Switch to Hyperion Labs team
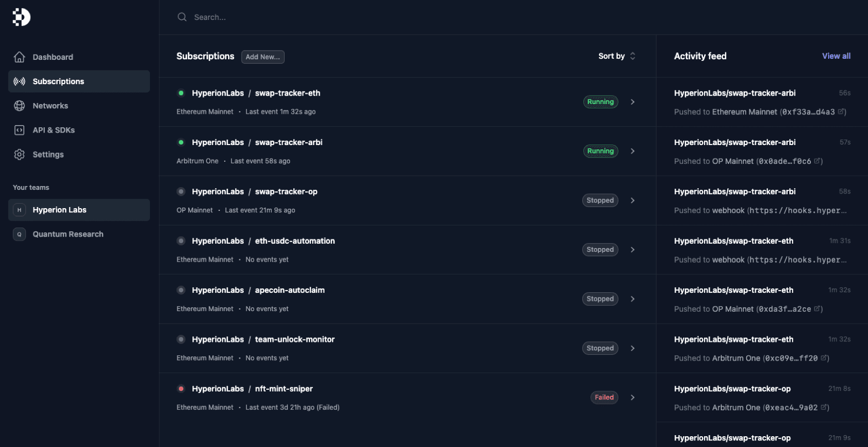Viewport: 868px width, 447px height. click(79, 210)
